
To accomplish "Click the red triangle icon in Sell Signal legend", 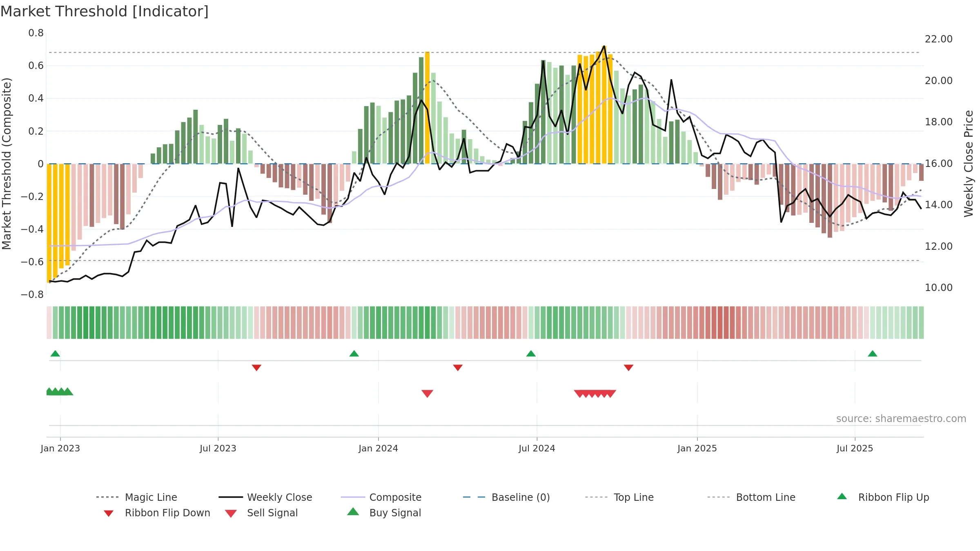I will (231, 513).
